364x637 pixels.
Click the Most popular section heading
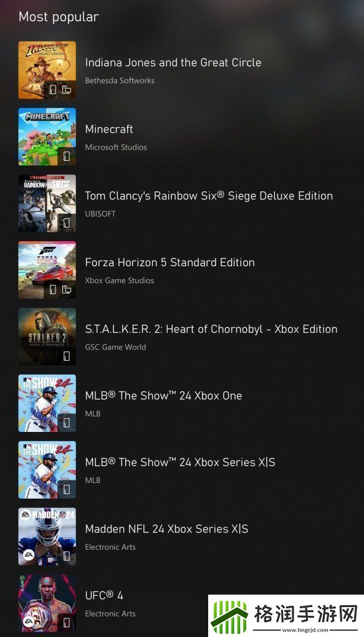pyautogui.click(x=59, y=17)
